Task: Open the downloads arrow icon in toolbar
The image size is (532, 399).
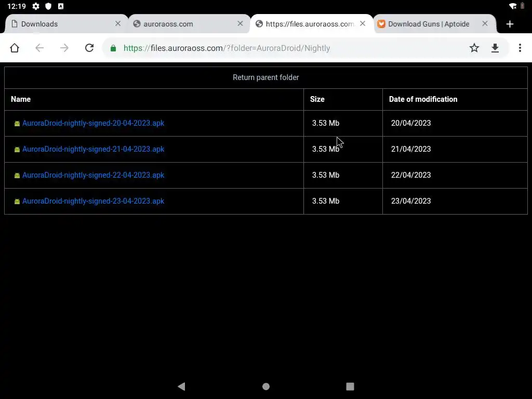Action: (x=495, y=48)
